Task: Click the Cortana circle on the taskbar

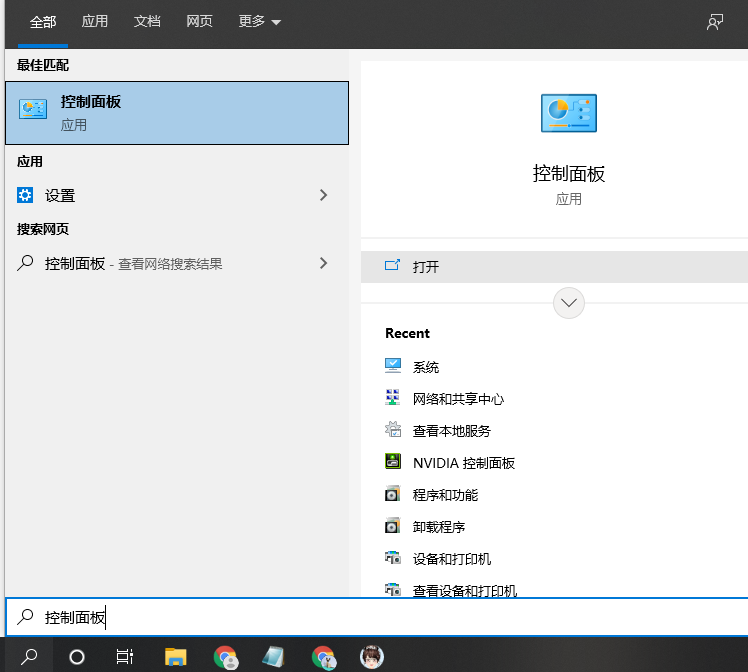Action: 76,656
